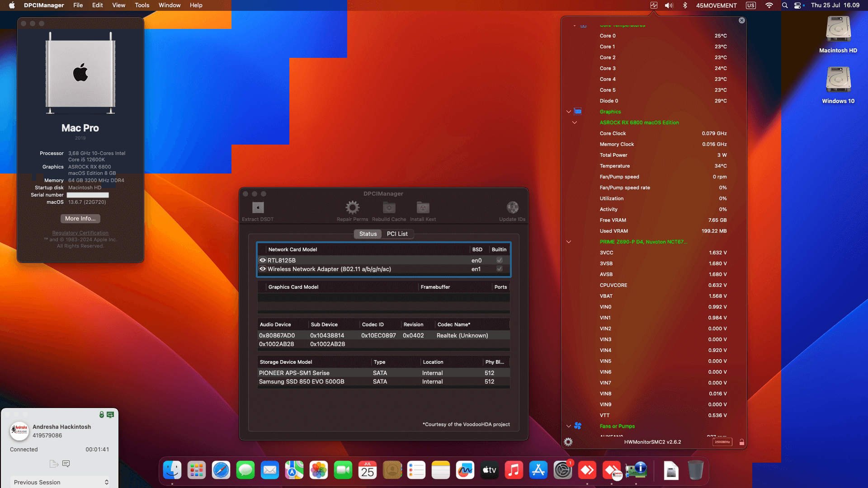This screenshot has height=488, width=868.
Task: Click the green security lock icon in AnyDesk panel
Action: (x=102, y=415)
